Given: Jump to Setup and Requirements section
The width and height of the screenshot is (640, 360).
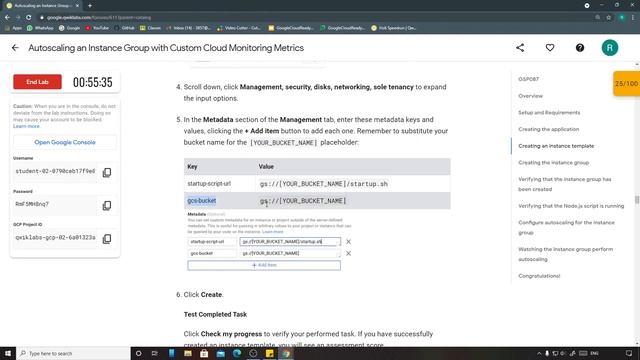Looking at the screenshot, I should [x=549, y=113].
